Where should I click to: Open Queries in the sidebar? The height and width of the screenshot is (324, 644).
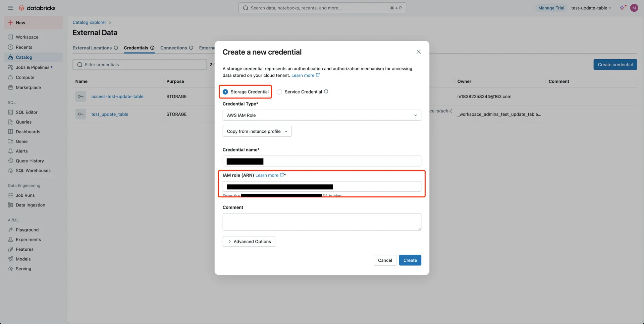tap(33, 122)
